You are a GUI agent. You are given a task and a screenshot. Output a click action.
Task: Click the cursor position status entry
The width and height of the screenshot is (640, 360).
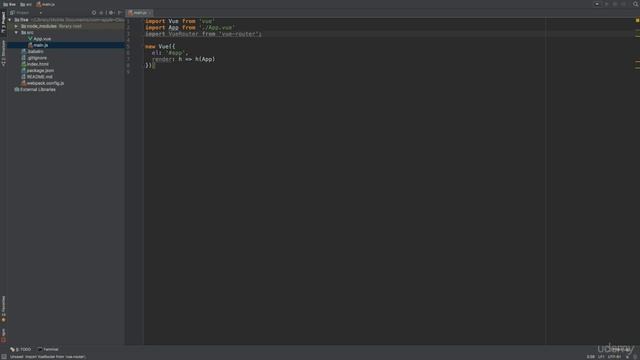click(x=591, y=357)
